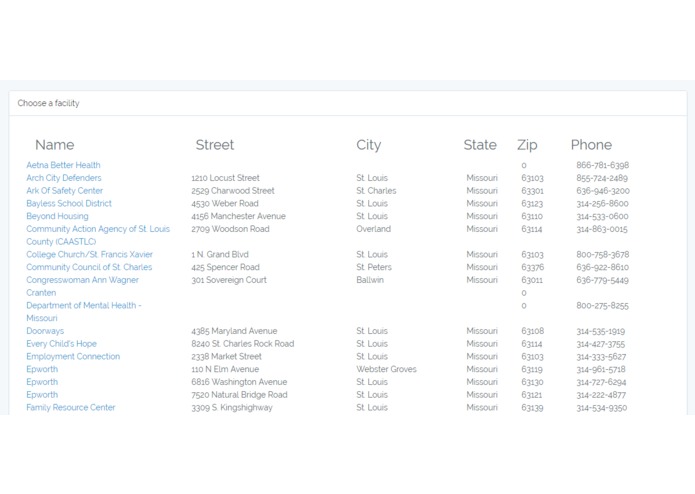This screenshot has height=494, width=695.
Task: Open the Aetna Better Health facility link
Action: pyautogui.click(x=63, y=165)
